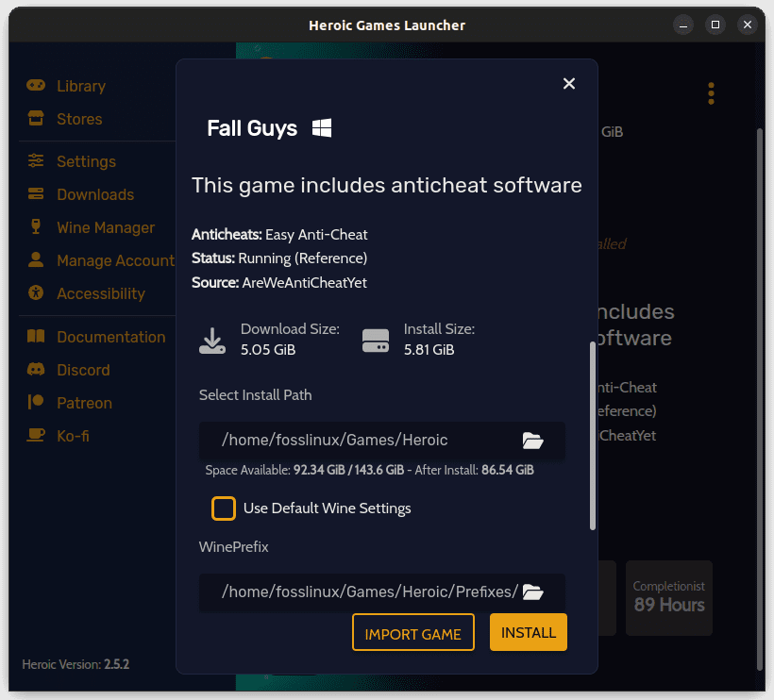The image size is (774, 700).
Task: Browse for a WinePrefix folder
Action: (532, 592)
